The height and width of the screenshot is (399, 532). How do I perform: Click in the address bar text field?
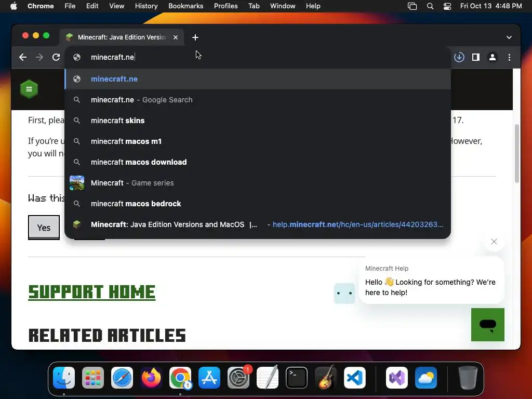coord(258,57)
